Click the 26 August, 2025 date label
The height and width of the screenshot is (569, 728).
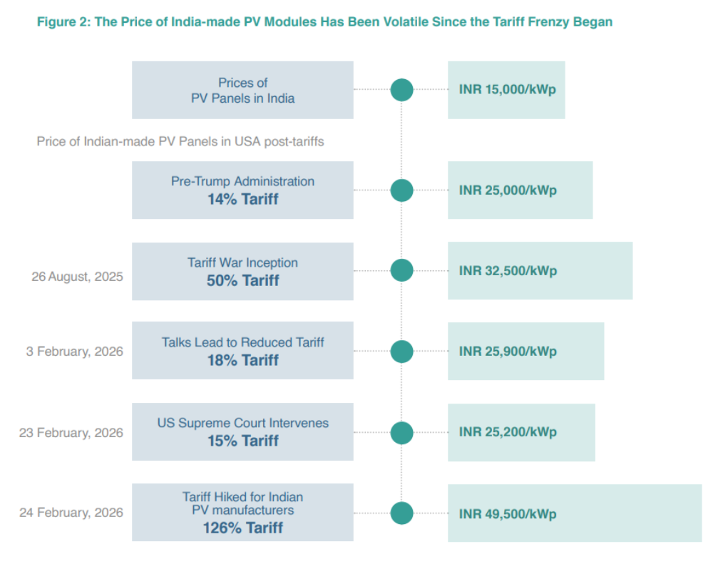(x=77, y=276)
